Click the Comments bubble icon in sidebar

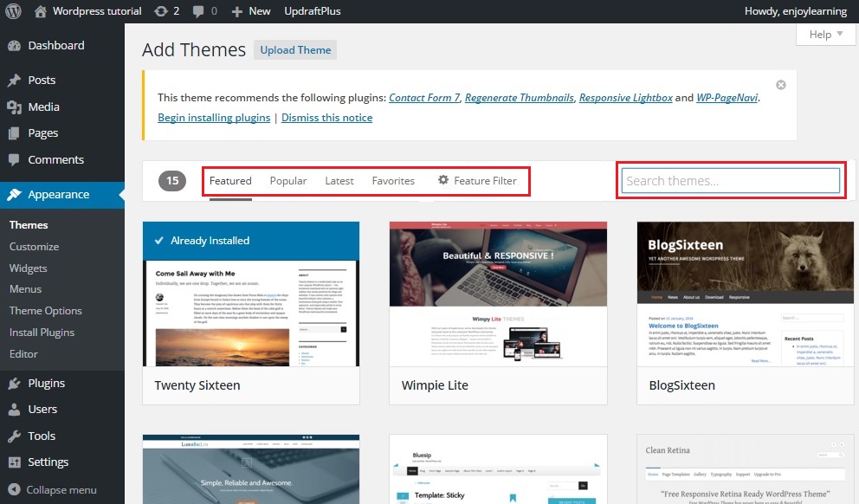tap(14, 160)
